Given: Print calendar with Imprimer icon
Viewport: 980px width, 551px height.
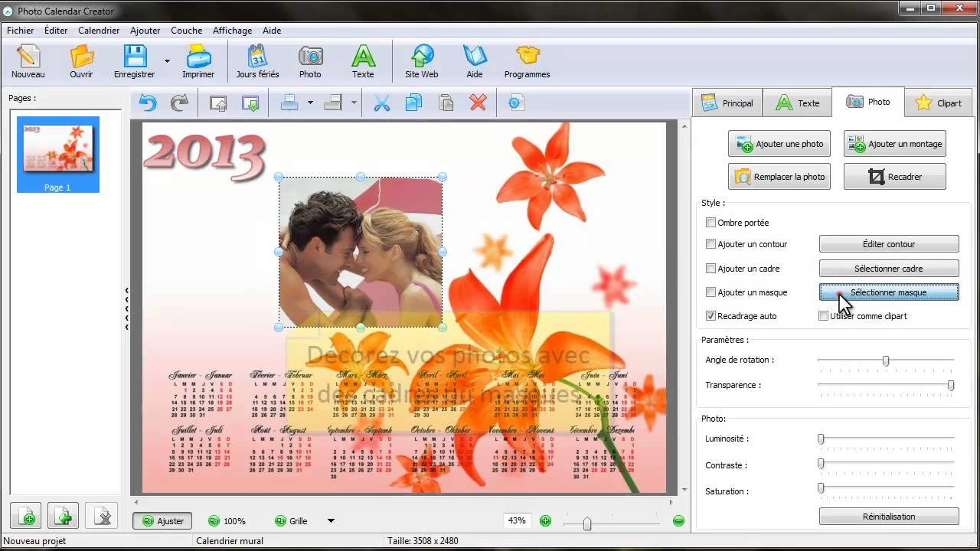Looking at the screenshot, I should coord(198,61).
